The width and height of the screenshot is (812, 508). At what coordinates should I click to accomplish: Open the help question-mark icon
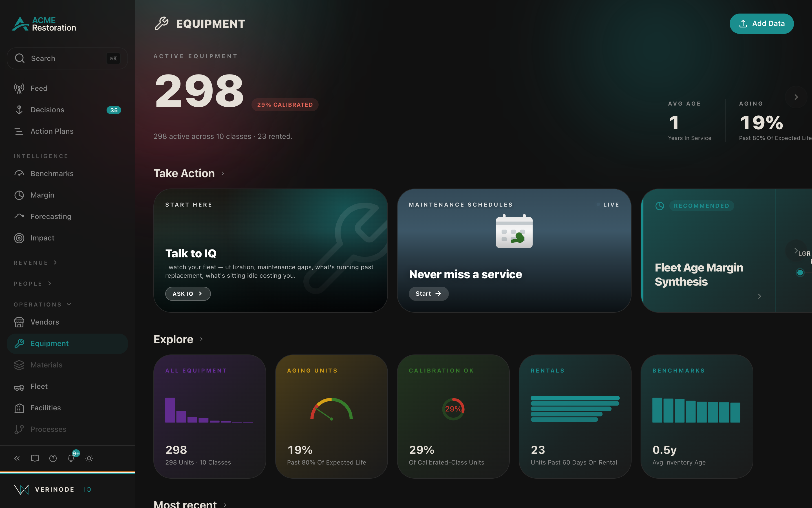(x=53, y=458)
